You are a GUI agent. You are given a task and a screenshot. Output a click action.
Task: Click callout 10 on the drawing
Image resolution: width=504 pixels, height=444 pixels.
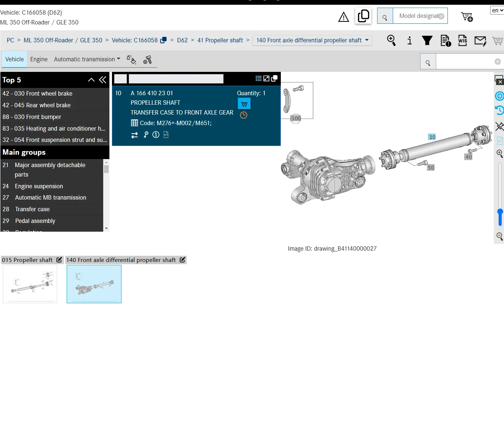[432, 137]
